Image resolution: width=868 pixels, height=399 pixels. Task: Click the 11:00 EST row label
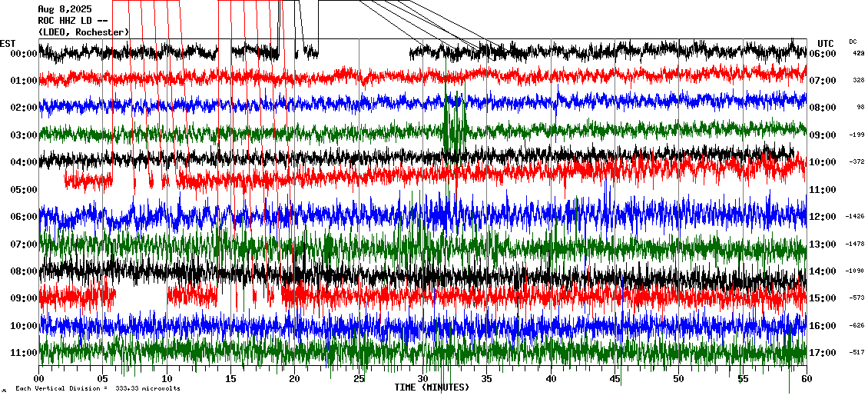[x=24, y=353]
